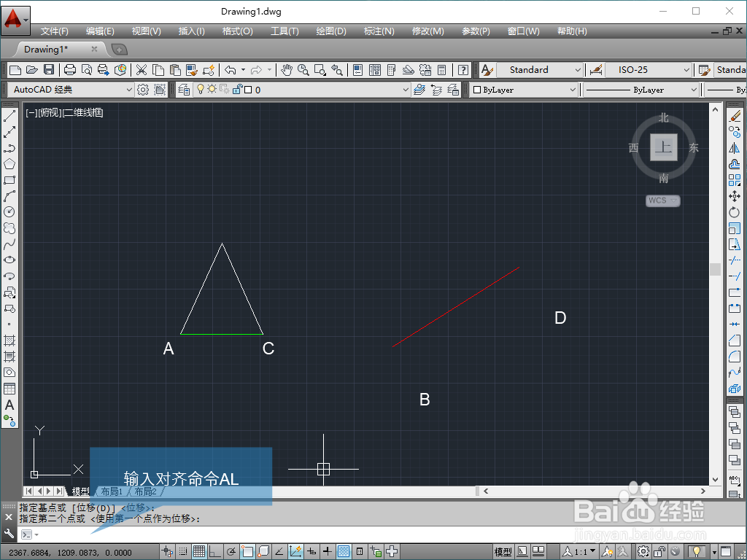Image resolution: width=747 pixels, height=560 pixels.
Task: Switch to the 布局2 layout tab
Action: pos(145,491)
